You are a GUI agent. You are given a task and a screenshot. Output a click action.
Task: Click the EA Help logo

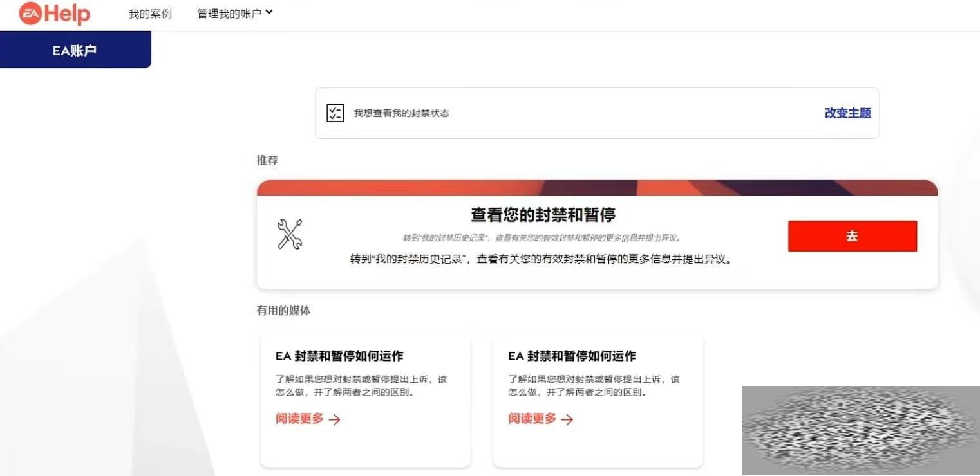(55, 14)
